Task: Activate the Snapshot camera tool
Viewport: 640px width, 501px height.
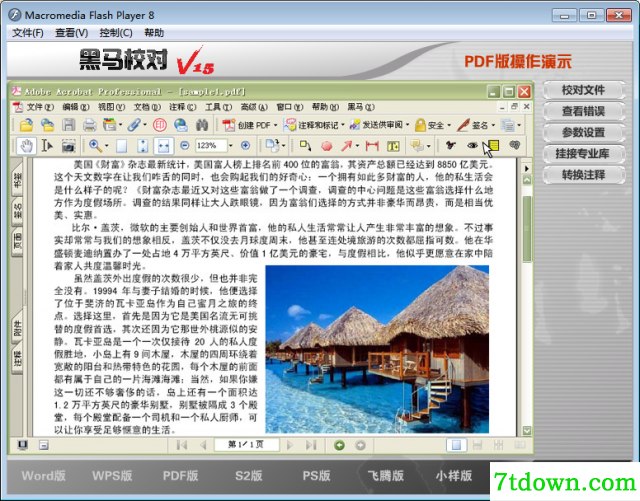Action: coord(68,146)
